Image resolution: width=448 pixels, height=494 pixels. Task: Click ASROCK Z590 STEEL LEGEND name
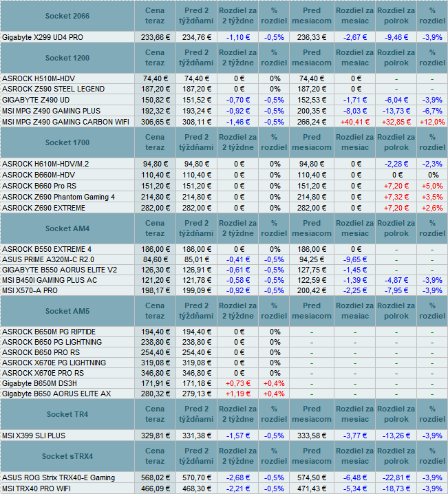53,89
